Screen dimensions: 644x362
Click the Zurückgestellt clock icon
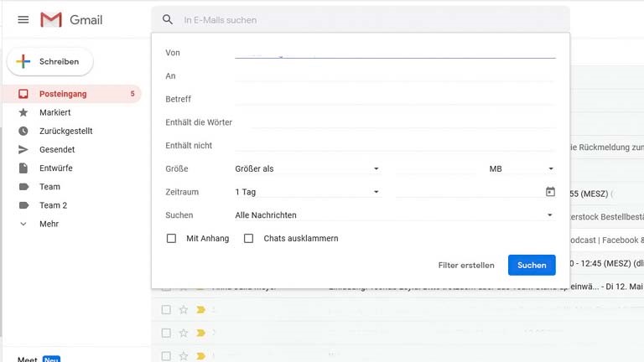click(x=23, y=131)
